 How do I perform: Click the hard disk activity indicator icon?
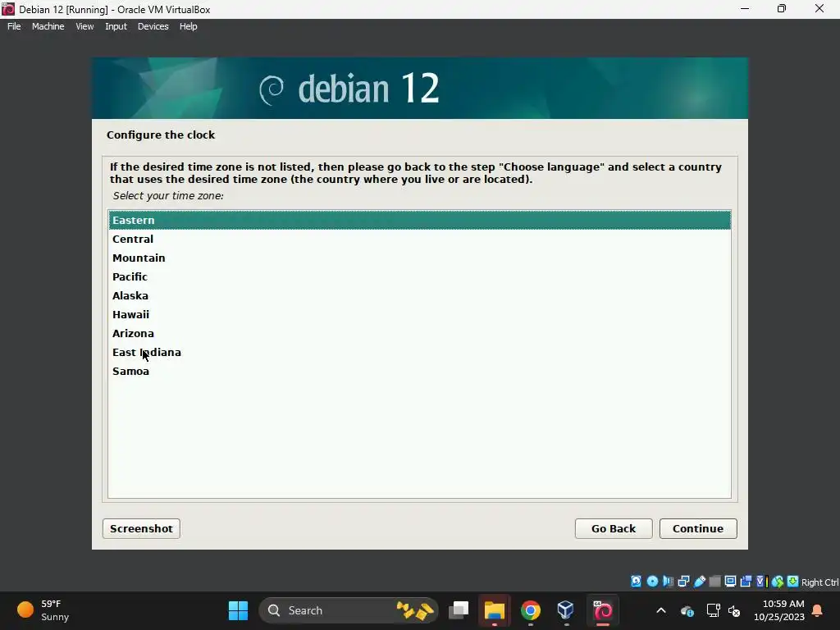(636, 582)
